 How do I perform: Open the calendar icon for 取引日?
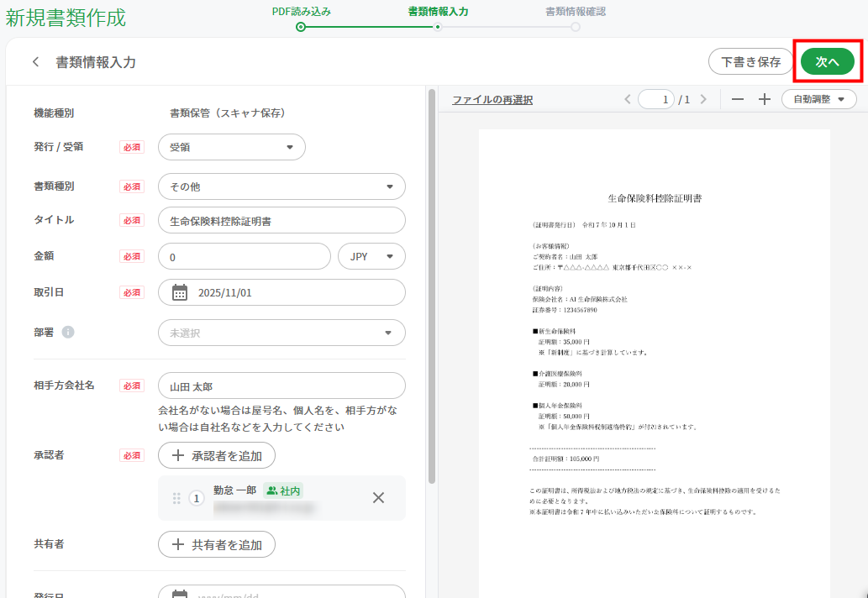(179, 292)
